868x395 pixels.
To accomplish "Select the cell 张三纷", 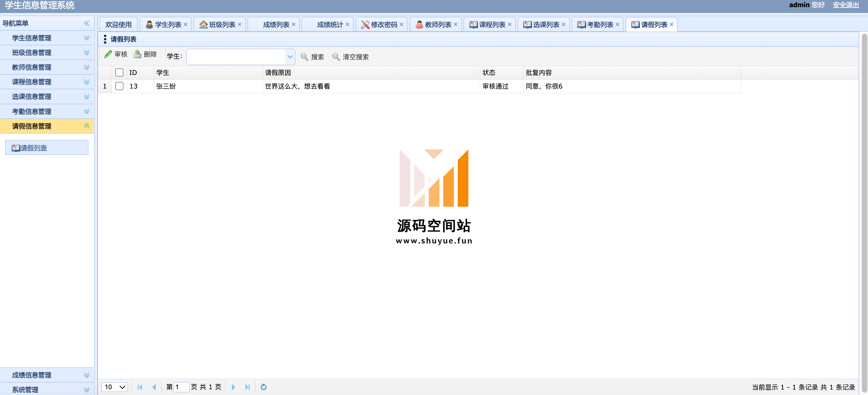I will coord(208,86).
